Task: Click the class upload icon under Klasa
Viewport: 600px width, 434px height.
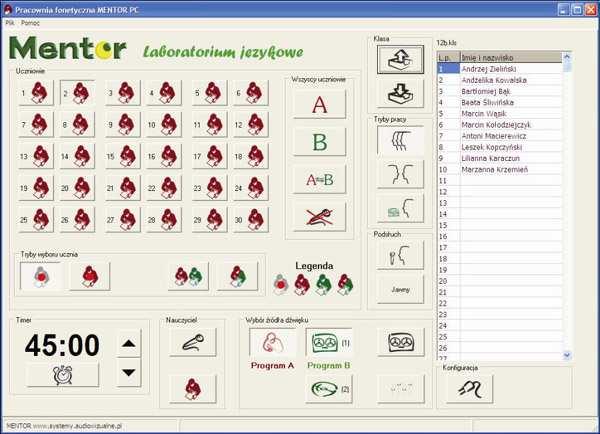Action: pyautogui.click(x=400, y=59)
